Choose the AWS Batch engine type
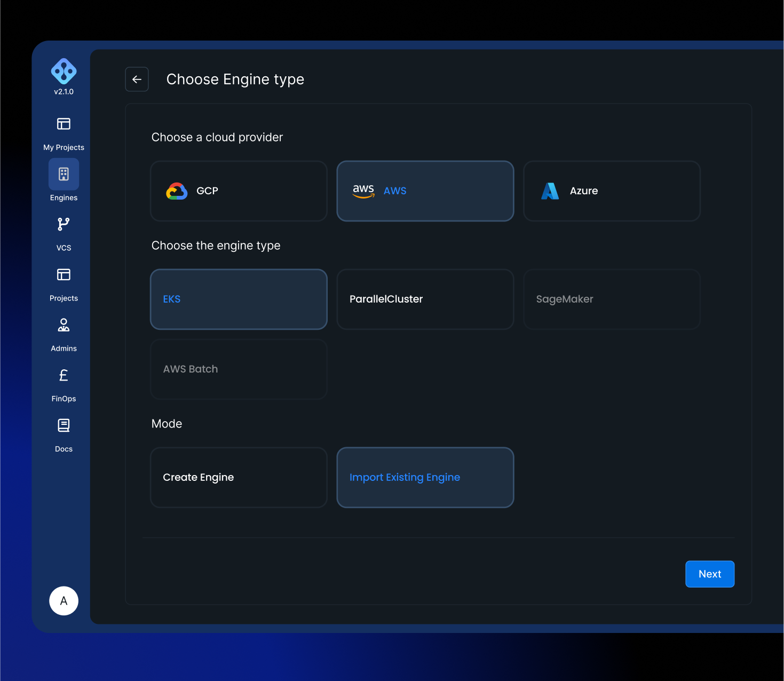Screen dimensions: 784x681 tap(239, 369)
